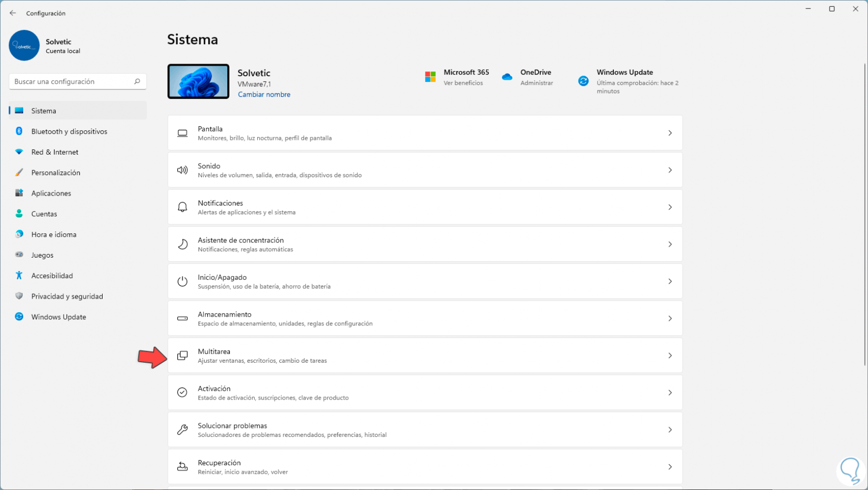Focus the Buscar una configuración field
Viewport: 868px width, 490px height.
tap(71, 81)
